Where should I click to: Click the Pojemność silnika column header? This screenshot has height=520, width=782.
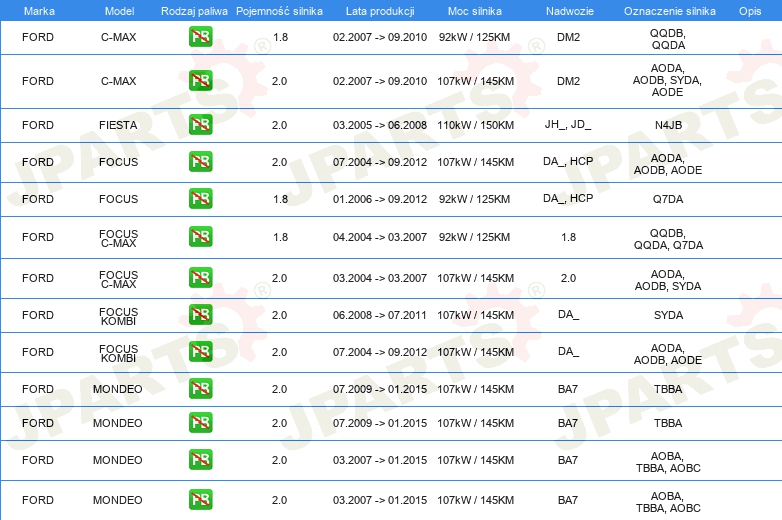[x=279, y=11]
